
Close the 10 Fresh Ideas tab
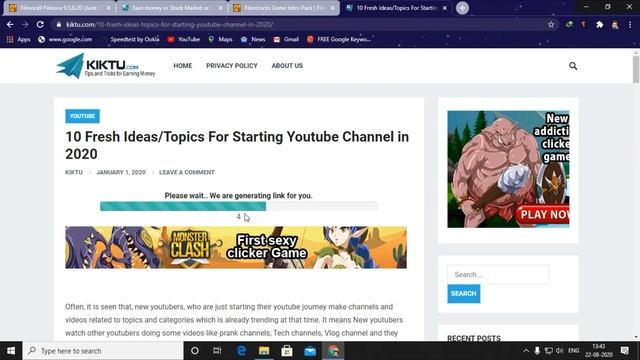coord(444,8)
